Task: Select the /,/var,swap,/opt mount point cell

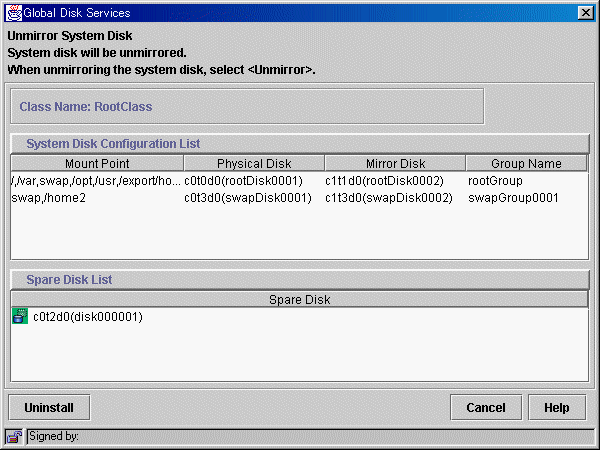Action: [x=96, y=181]
